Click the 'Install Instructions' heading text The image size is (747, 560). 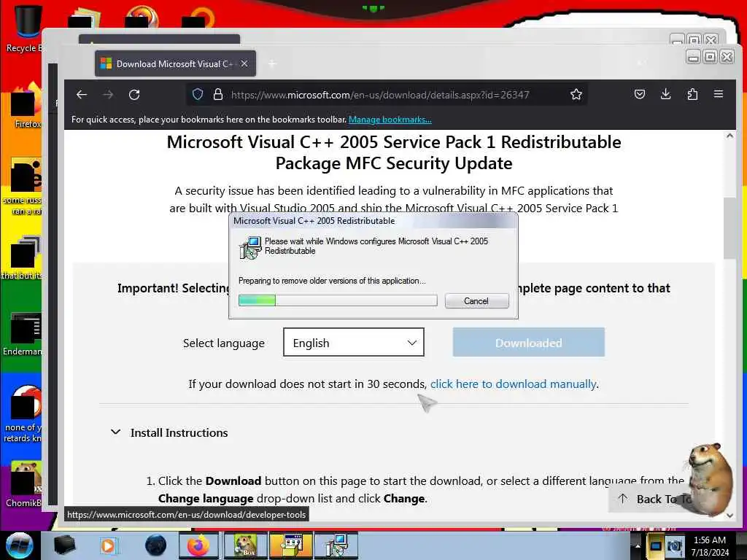[x=179, y=432]
